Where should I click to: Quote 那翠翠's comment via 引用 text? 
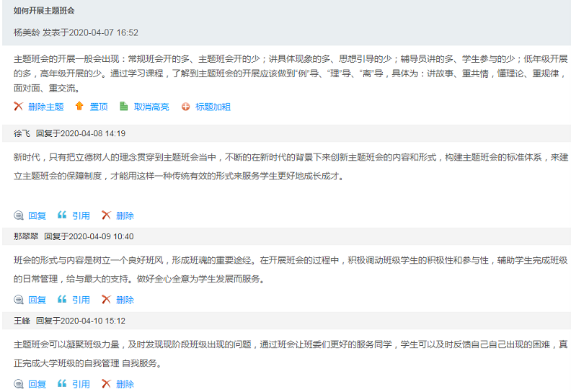pyautogui.click(x=81, y=300)
